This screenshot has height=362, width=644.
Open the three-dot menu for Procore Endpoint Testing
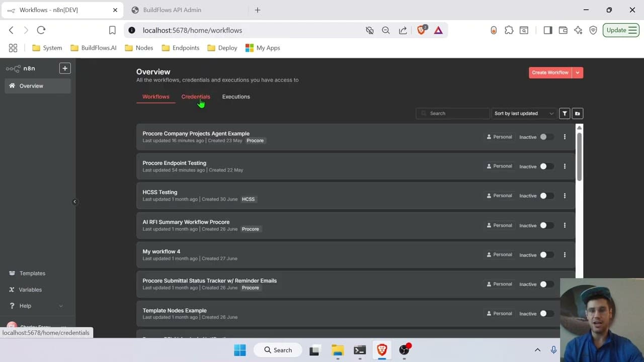pos(565,166)
